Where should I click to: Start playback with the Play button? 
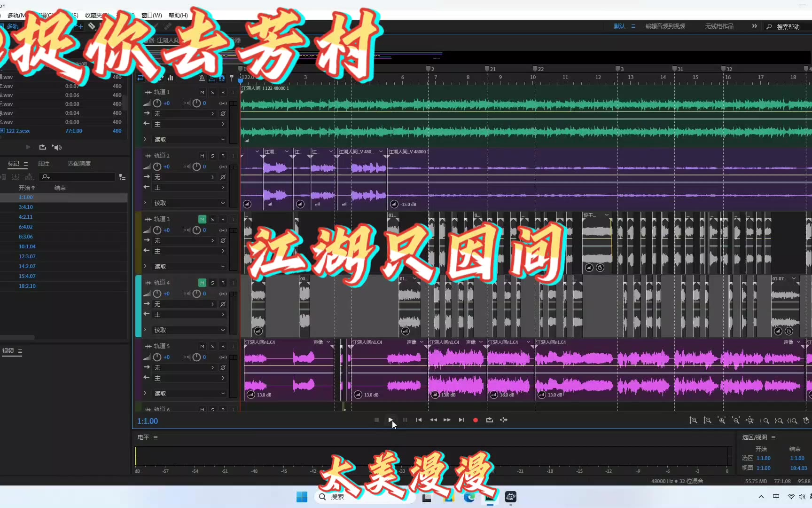click(x=390, y=420)
